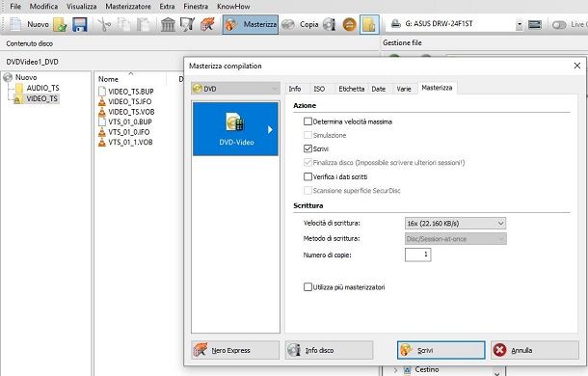The height and width of the screenshot is (376, 588).
Task: Open the Nero Express button
Action: coord(235,350)
